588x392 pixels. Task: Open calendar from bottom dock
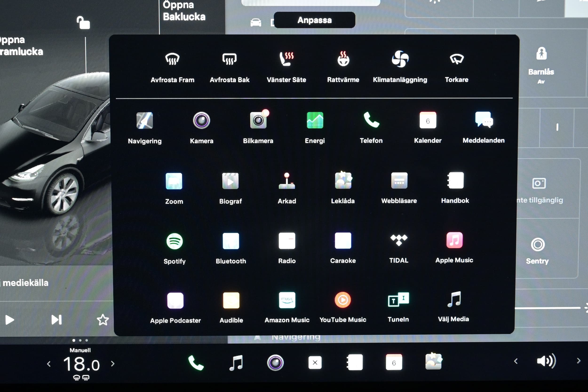394,362
